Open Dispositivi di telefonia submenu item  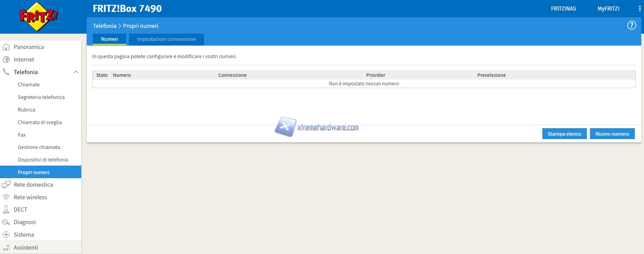43,160
